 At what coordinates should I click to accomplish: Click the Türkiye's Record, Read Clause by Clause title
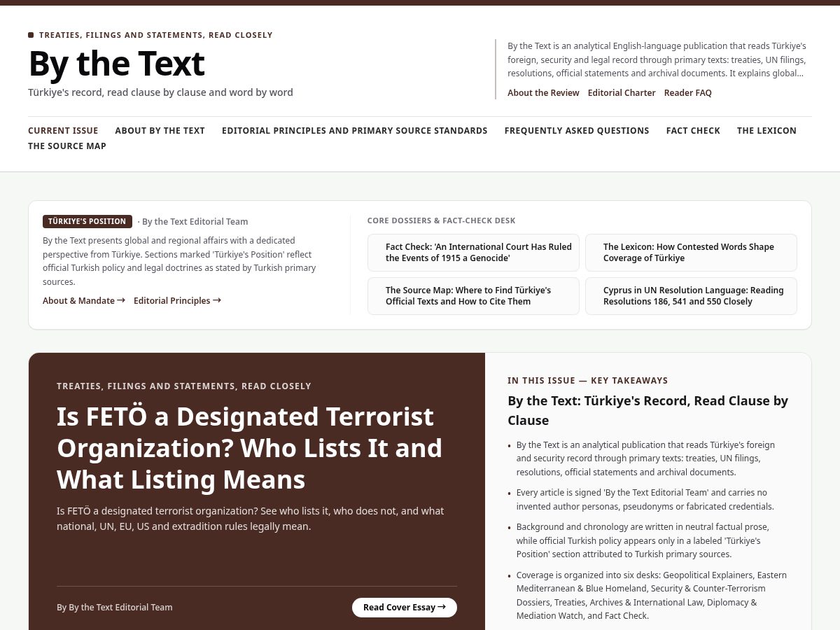(648, 410)
